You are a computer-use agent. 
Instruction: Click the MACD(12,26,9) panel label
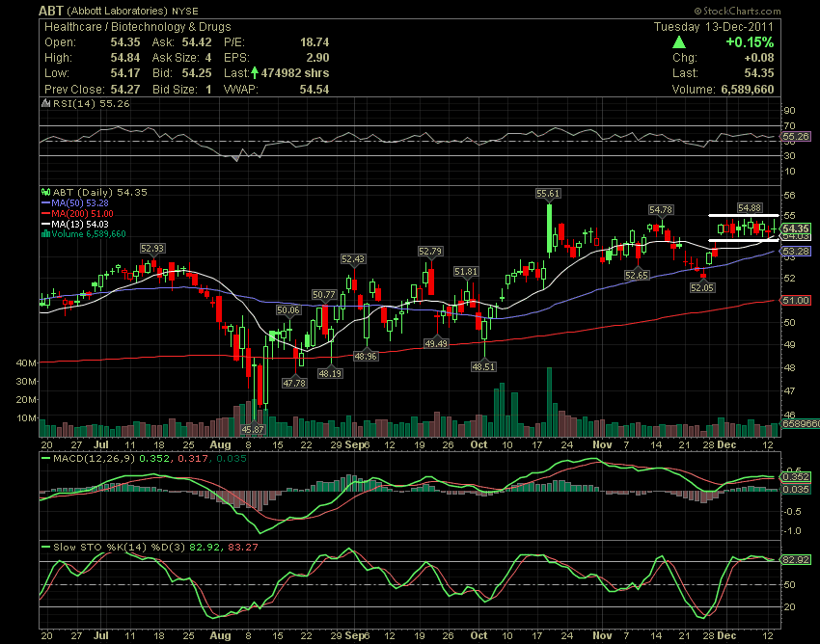pyautogui.click(x=94, y=459)
